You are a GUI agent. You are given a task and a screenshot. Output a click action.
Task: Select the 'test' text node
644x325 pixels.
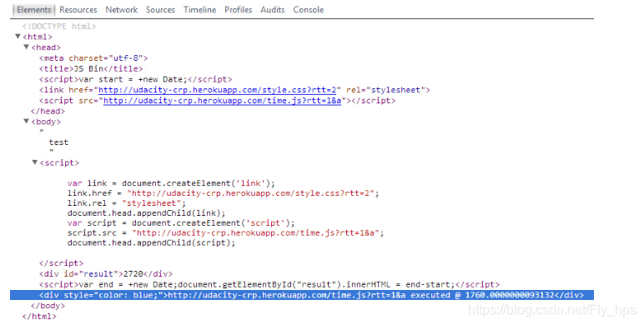pos(58,142)
